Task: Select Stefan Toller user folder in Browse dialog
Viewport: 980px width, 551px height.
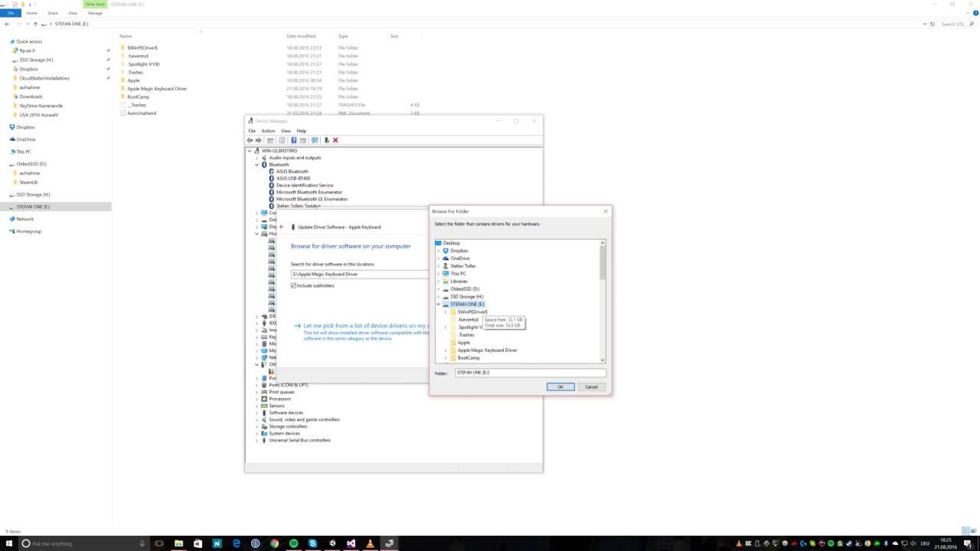Action: pyautogui.click(x=462, y=266)
